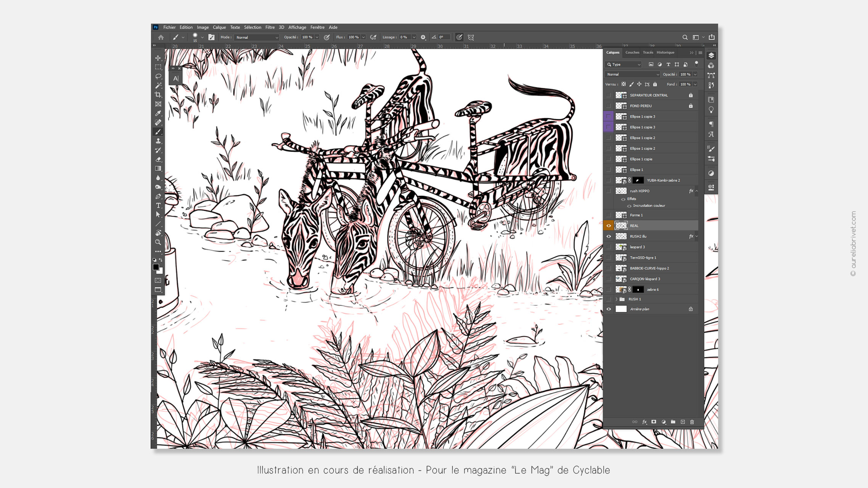Select the Eraser tool
The image size is (868, 488).
pos(158,159)
